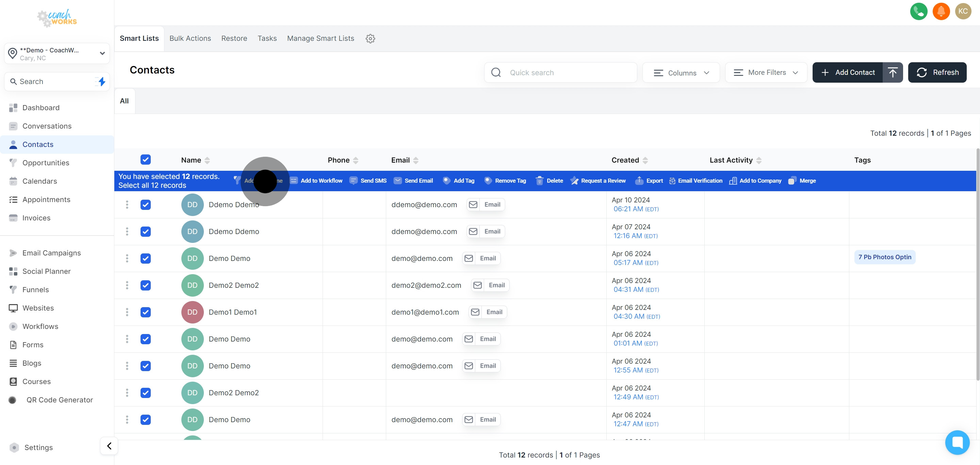Image resolution: width=980 pixels, height=465 pixels.
Task: Click Select all 12 records link
Action: point(152,185)
